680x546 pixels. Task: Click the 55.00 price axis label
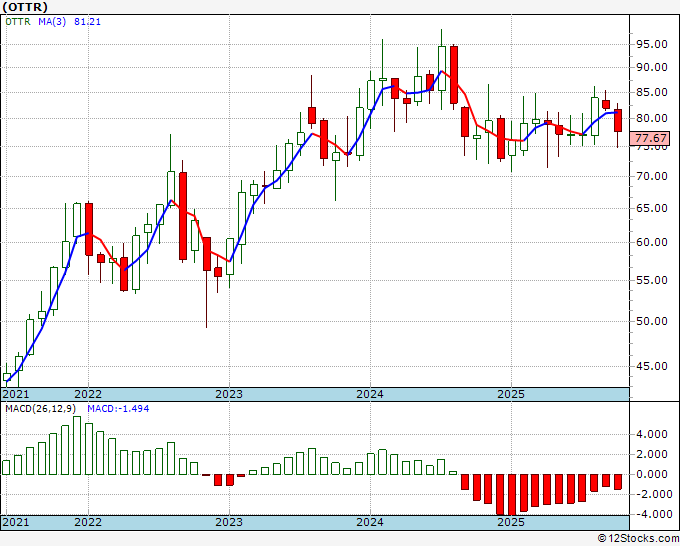point(652,280)
